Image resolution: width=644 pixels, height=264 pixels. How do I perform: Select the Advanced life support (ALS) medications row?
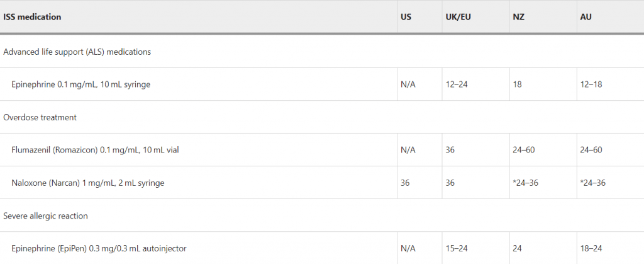point(77,52)
